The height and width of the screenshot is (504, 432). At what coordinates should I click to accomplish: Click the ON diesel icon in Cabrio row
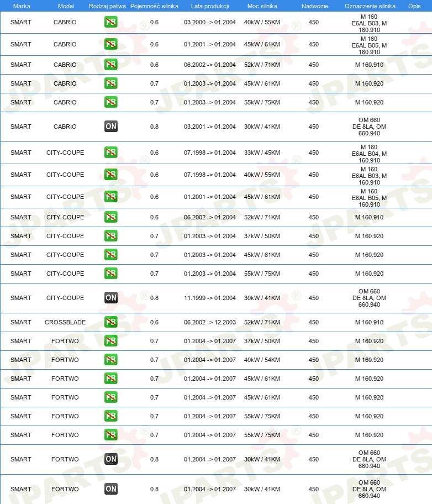pyautogui.click(x=111, y=127)
